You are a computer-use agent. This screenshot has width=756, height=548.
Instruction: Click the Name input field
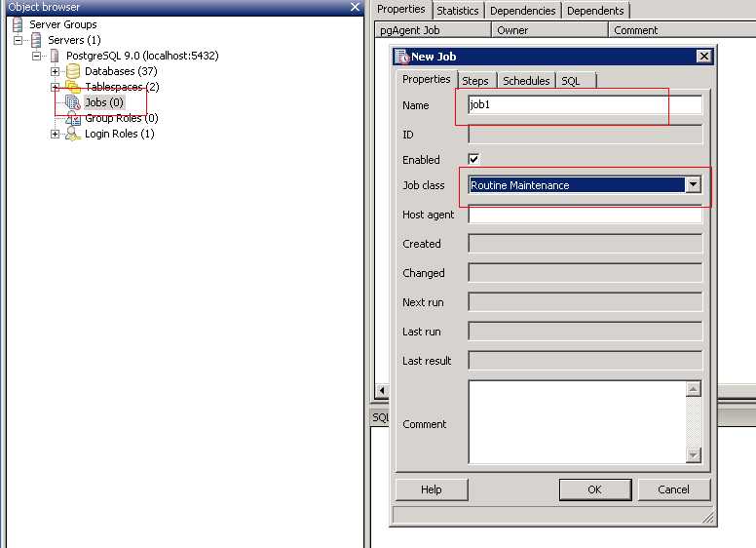click(x=585, y=104)
